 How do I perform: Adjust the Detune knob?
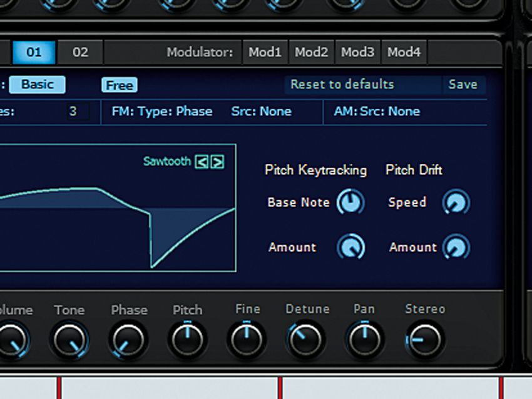(305, 340)
